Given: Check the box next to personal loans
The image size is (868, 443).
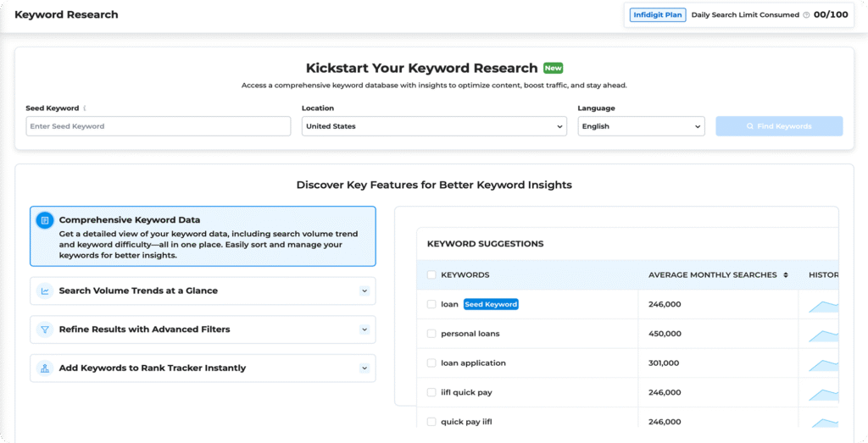Looking at the screenshot, I should tap(431, 334).
